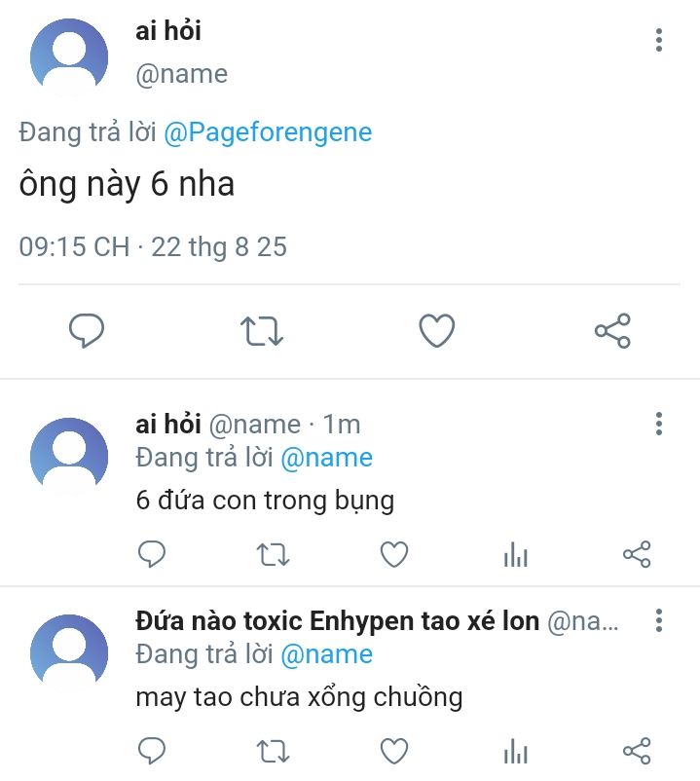The width and height of the screenshot is (700, 781).
Task: Share the "6 đứa con trong bụng" reply
Action: pos(636,555)
